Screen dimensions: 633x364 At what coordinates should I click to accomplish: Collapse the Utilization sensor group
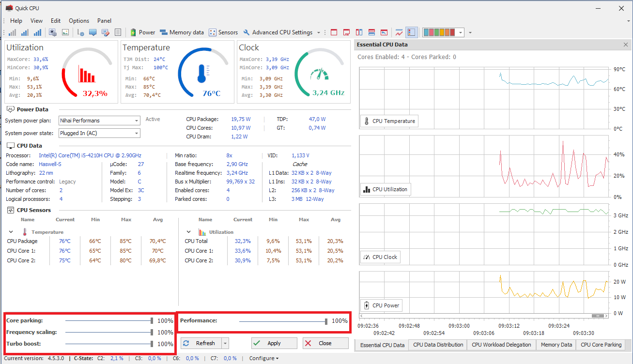(189, 232)
